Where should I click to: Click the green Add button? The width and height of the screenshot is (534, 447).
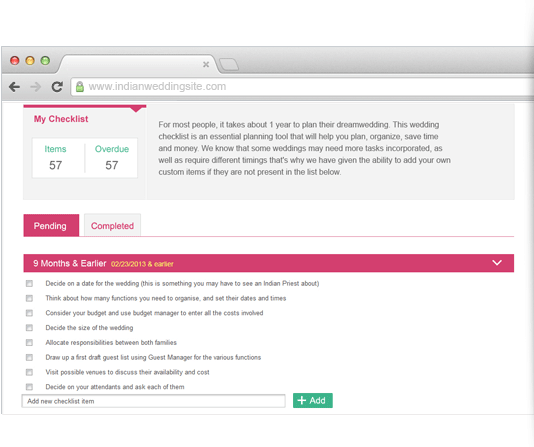313,401
